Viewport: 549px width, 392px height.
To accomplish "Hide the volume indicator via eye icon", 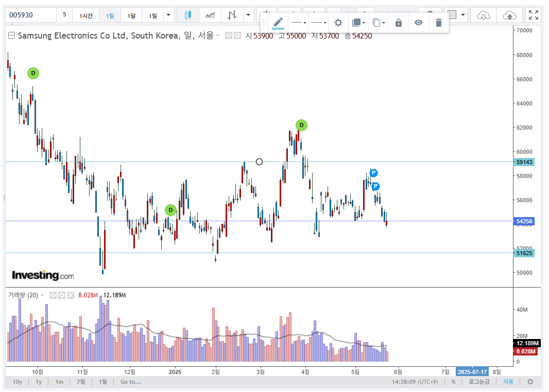I will [53, 295].
